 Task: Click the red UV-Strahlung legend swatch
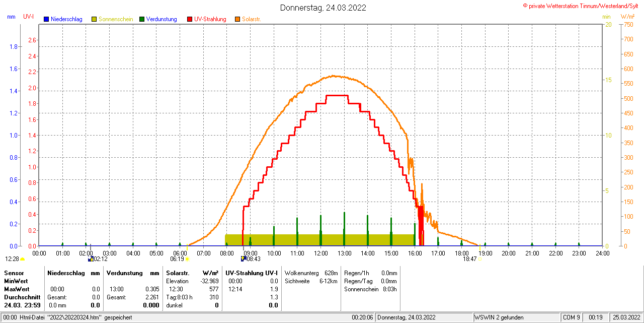(x=190, y=19)
